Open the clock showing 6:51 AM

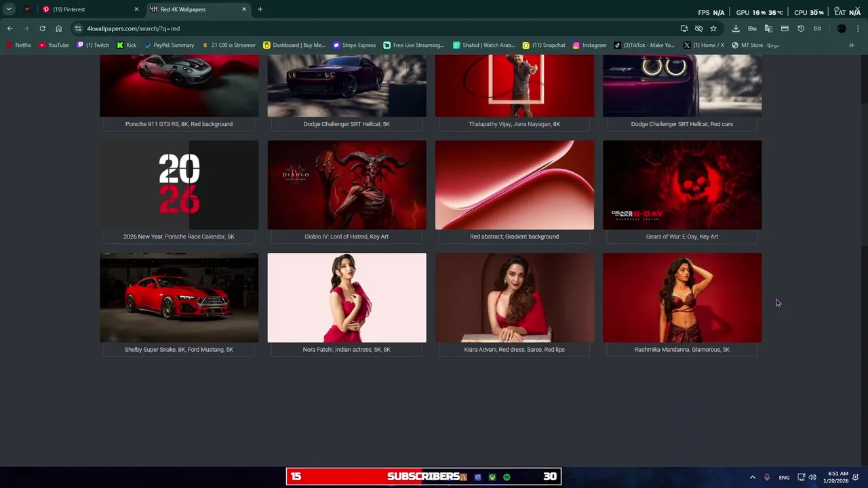click(837, 477)
